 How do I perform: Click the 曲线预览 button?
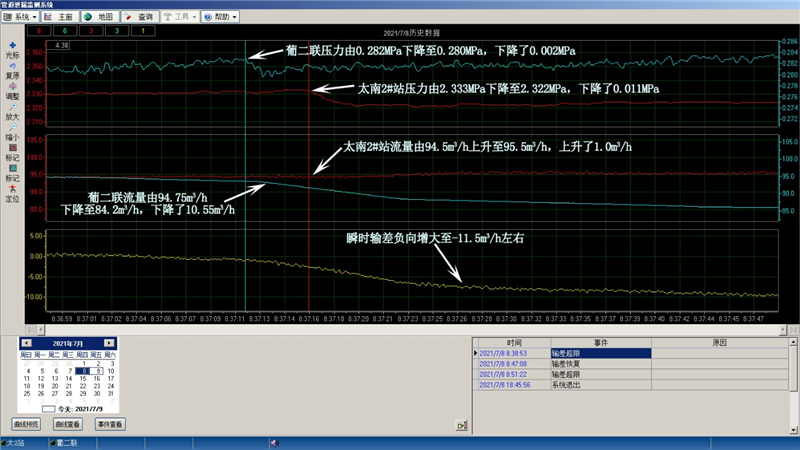pos(26,424)
